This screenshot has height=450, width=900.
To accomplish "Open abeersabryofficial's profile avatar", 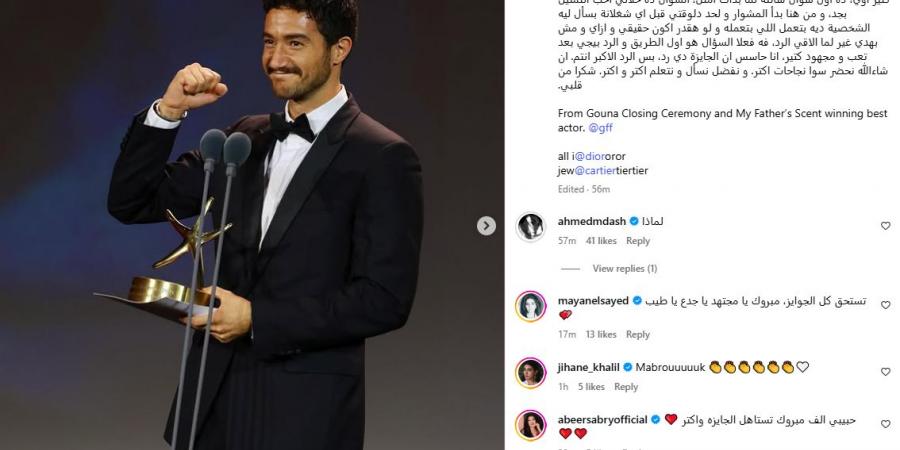I will pos(530,425).
